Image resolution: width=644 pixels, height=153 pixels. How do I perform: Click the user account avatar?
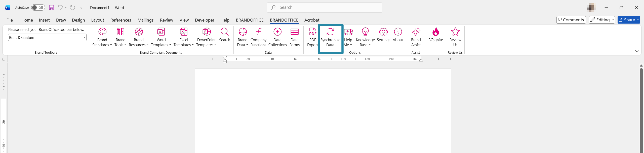click(591, 8)
